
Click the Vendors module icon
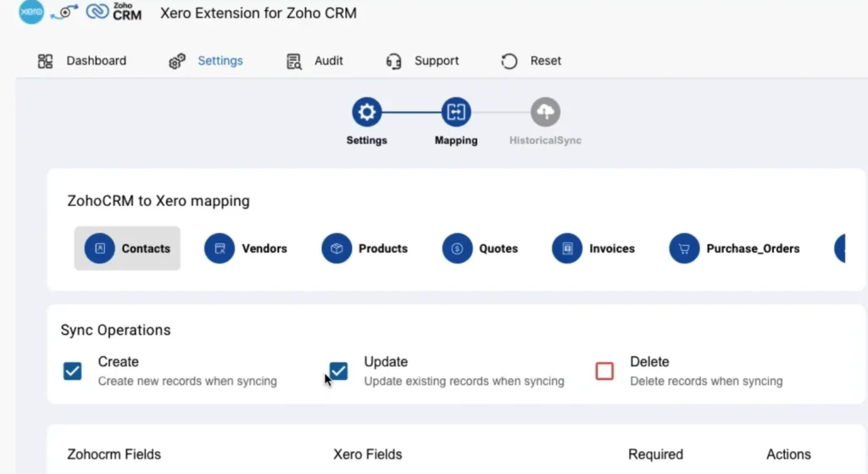click(220, 248)
